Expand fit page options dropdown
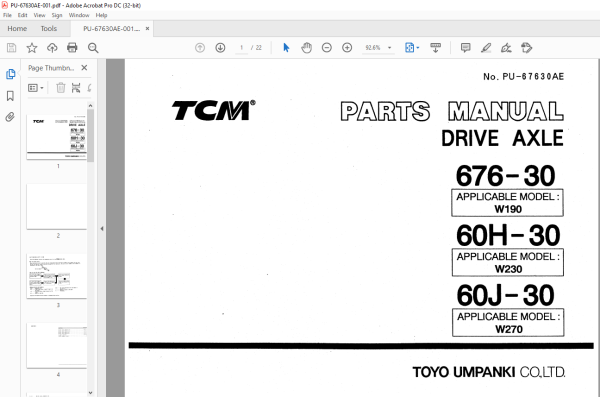This screenshot has width=600, height=397. click(x=417, y=47)
